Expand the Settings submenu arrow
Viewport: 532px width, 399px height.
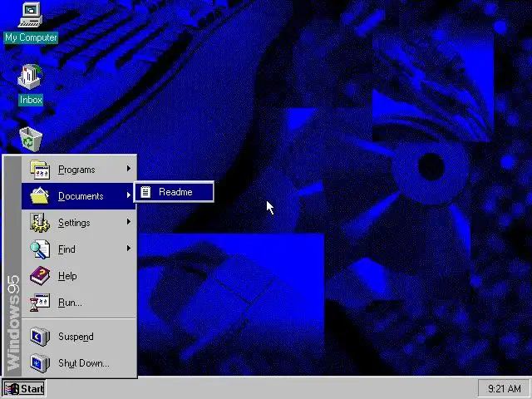click(129, 222)
